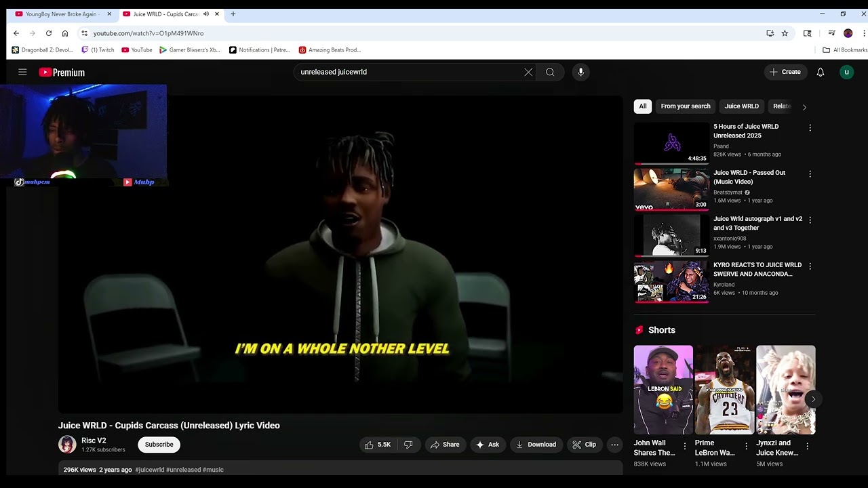Open options for Prime LeBron Short

pos(746,446)
